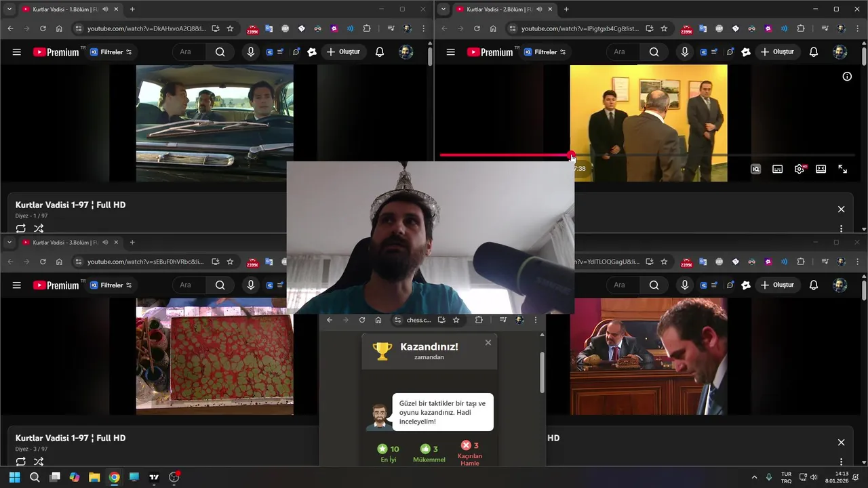The height and width of the screenshot is (488, 868).
Task: Open account avatar in 1.Bölüm YouTube page
Action: (406, 52)
